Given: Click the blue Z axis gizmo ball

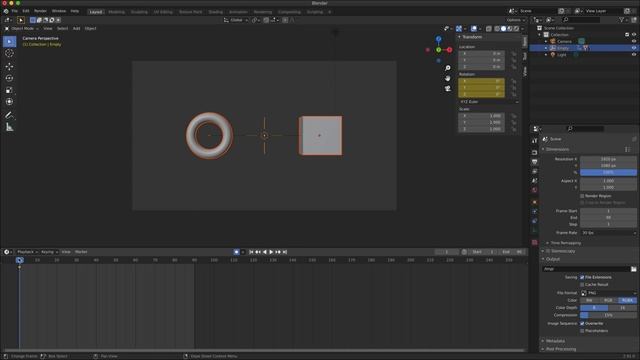Looking at the screenshot, I should pyautogui.click(x=438, y=40).
